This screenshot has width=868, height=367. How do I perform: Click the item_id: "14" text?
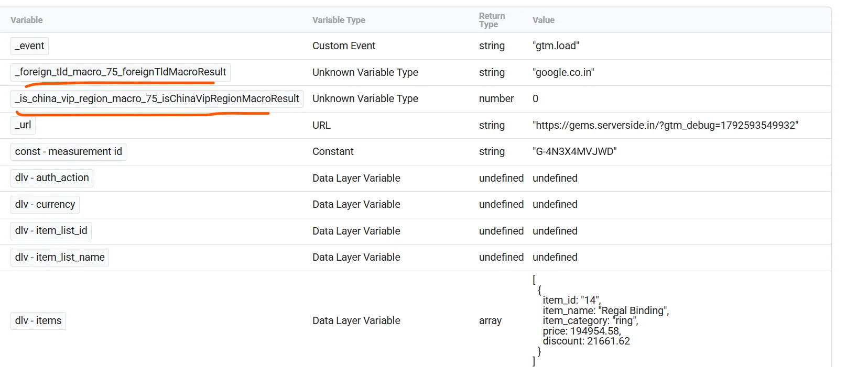click(572, 300)
